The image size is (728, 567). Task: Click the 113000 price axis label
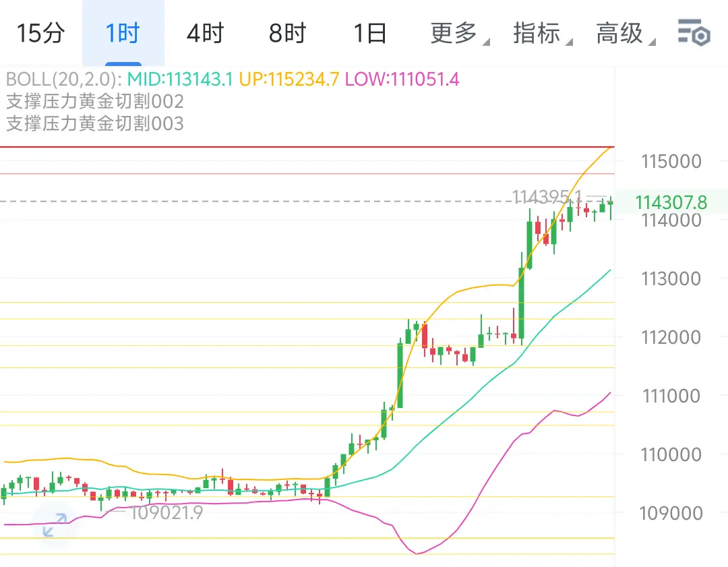(x=671, y=279)
